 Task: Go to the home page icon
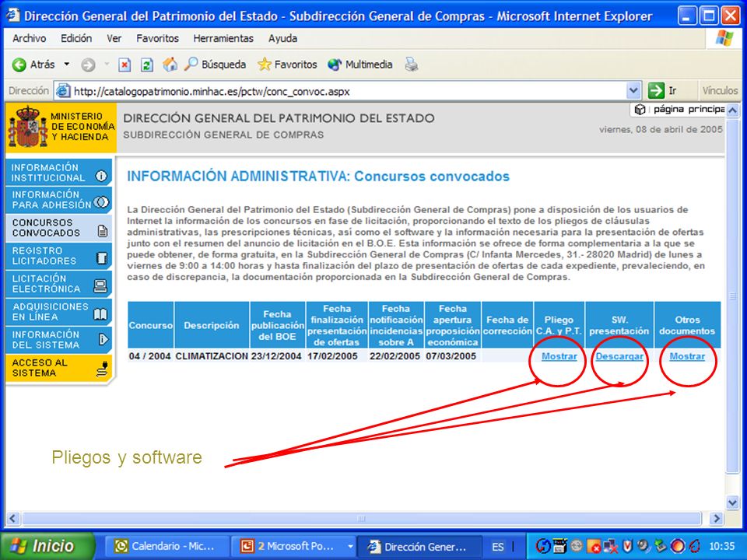[x=170, y=65]
